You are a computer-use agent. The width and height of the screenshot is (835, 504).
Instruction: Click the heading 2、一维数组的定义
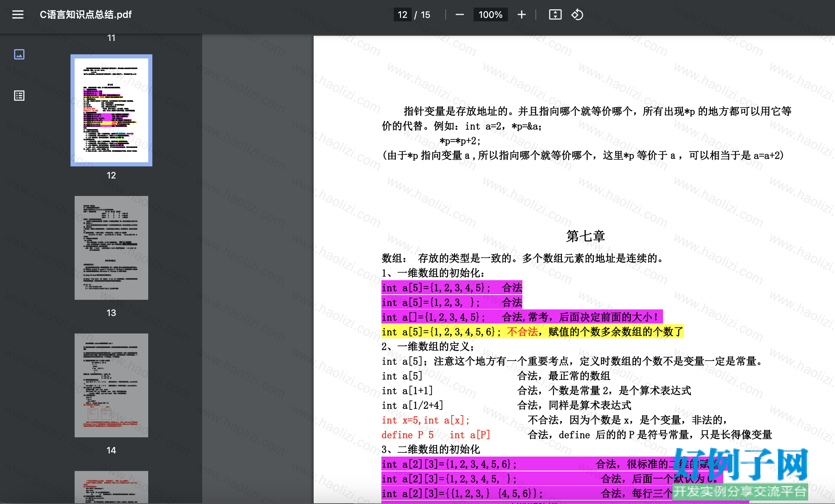(428, 347)
